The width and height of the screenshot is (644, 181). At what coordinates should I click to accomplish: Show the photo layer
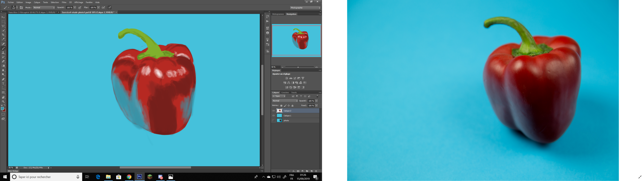(x=274, y=120)
